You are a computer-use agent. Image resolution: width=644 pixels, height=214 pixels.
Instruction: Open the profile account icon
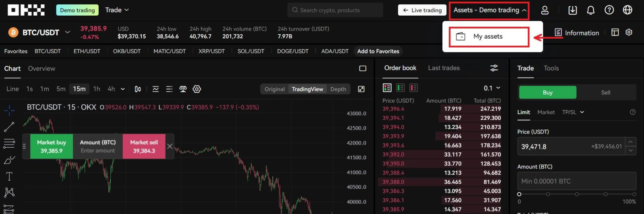pos(545,10)
